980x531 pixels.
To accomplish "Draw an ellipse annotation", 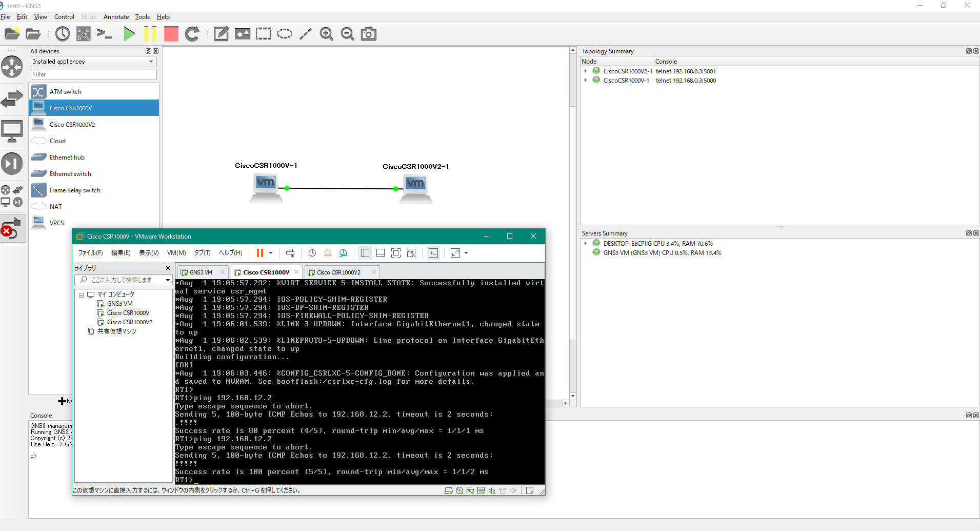I will [285, 34].
